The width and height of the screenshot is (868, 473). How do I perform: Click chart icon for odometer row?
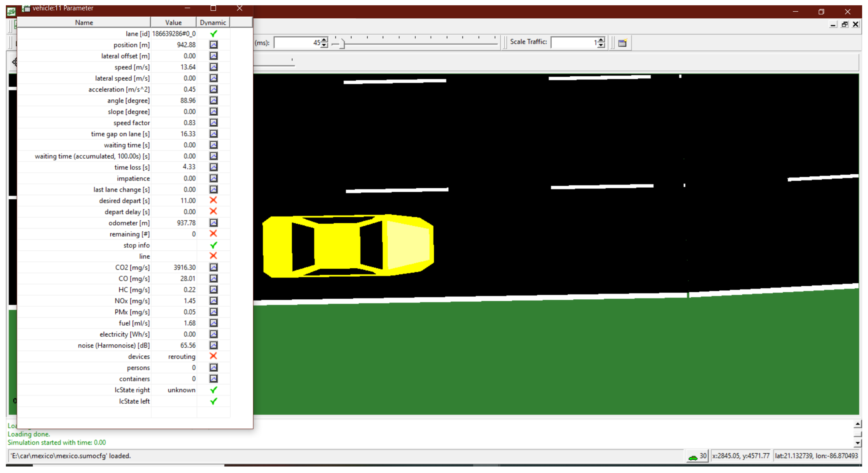(x=213, y=223)
